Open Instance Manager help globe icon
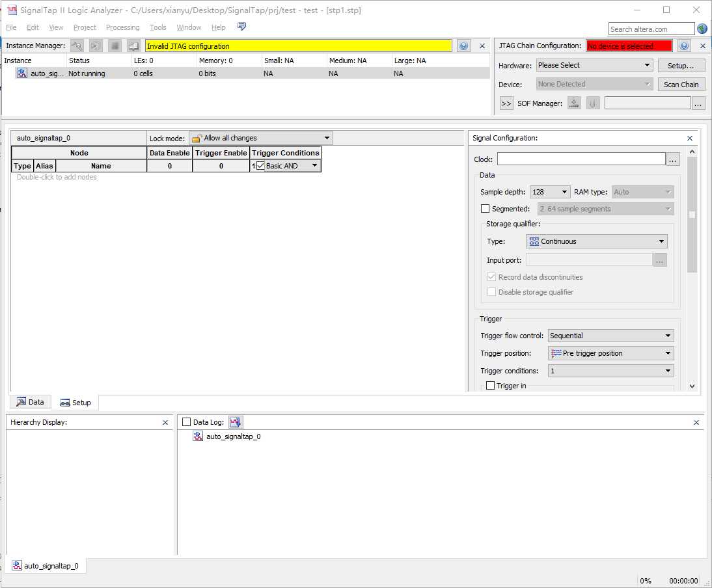 coord(463,46)
